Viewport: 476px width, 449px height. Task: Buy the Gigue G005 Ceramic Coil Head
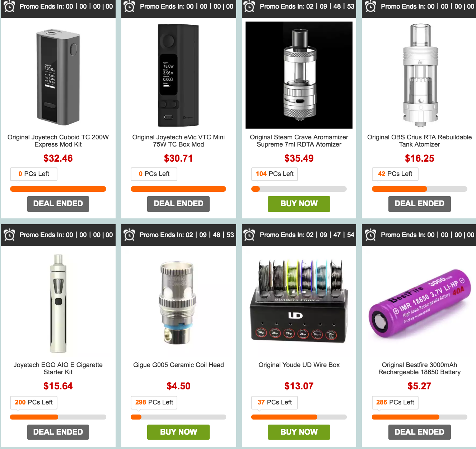(178, 432)
